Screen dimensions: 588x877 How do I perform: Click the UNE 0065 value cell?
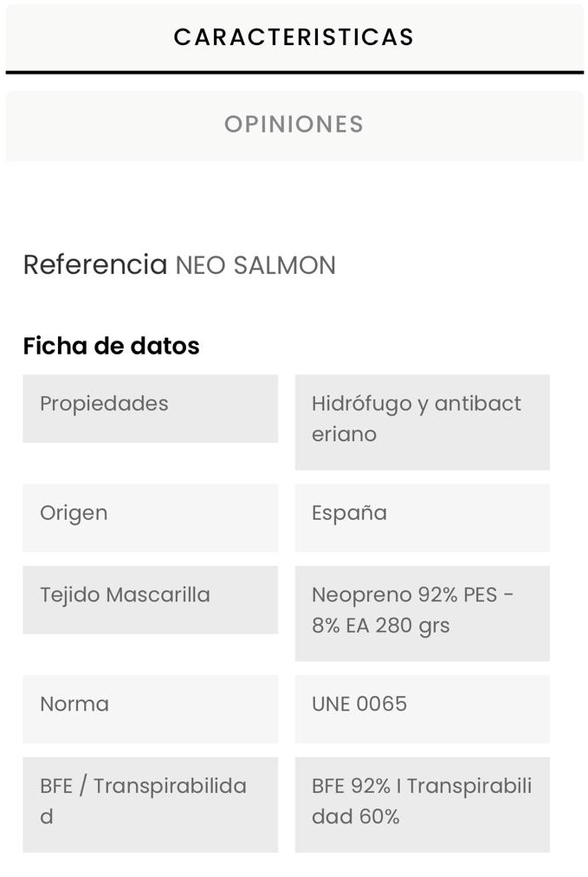(422, 709)
